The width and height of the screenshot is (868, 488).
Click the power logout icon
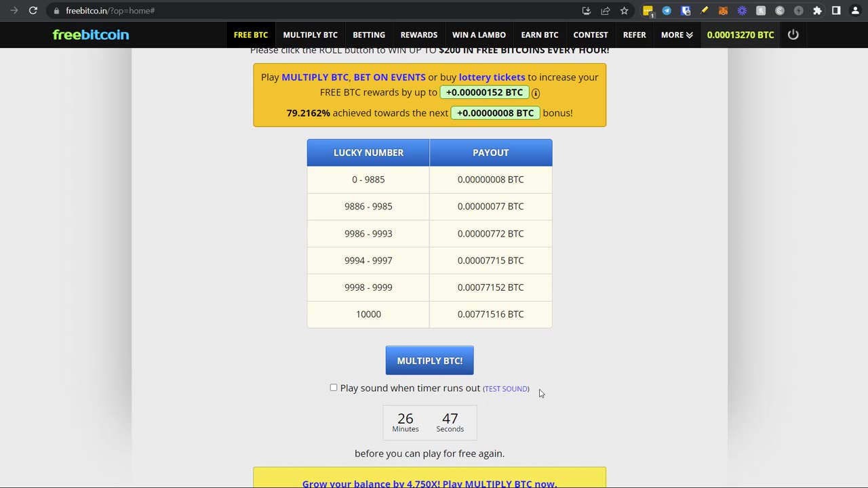(793, 35)
